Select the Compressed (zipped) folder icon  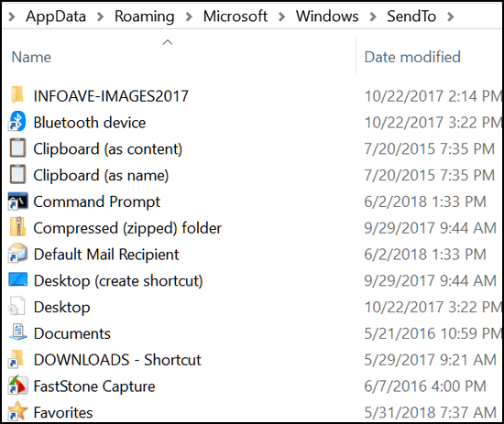tap(17, 227)
